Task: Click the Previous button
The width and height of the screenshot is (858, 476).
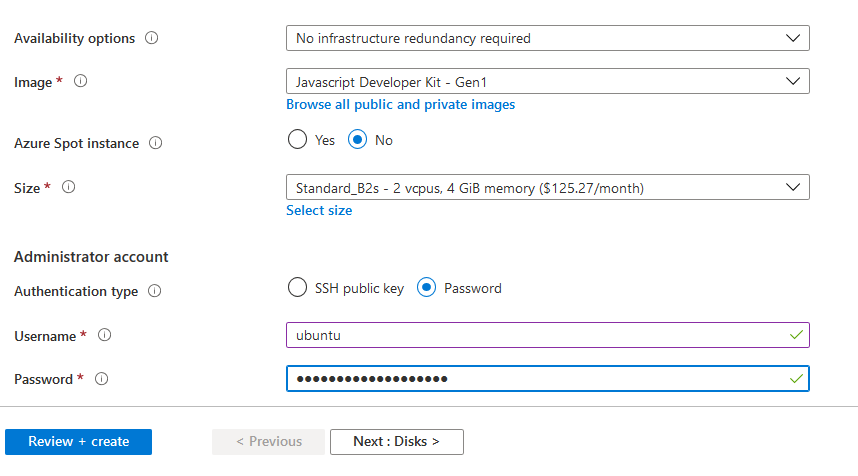Action: pos(268,442)
